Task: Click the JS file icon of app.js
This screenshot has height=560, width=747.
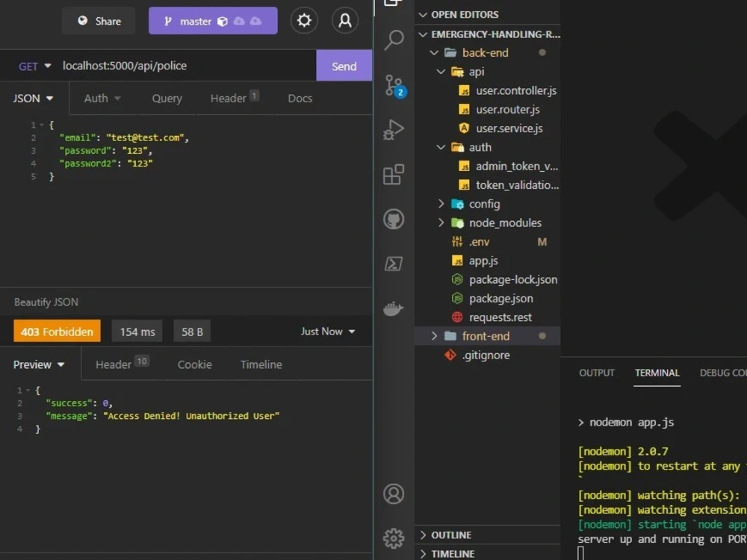Action: (457, 261)
